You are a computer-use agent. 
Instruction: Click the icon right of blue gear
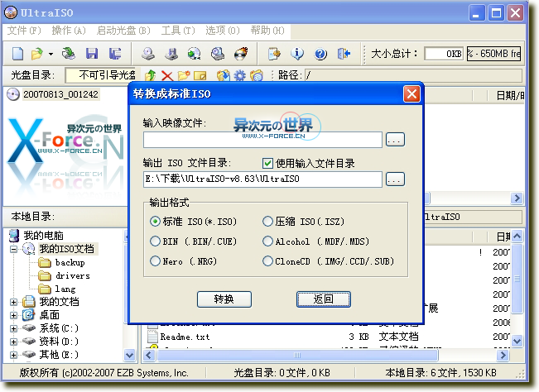(x=257, y=75)
